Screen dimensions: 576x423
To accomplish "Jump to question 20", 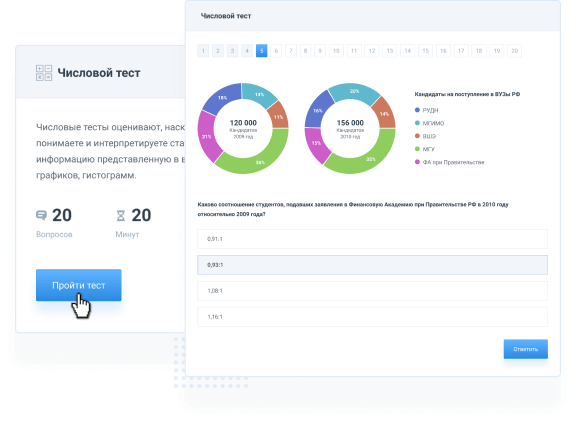I will point(514,51).
